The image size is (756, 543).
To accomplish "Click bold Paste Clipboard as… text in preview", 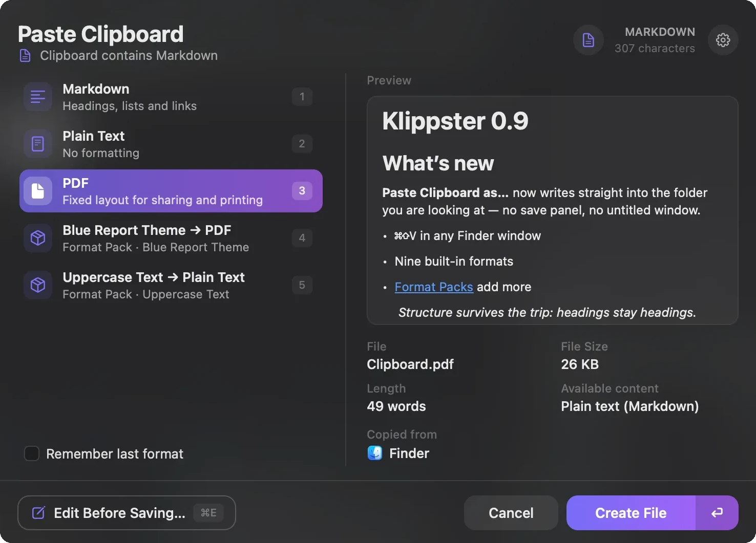I will click(446, 192).
